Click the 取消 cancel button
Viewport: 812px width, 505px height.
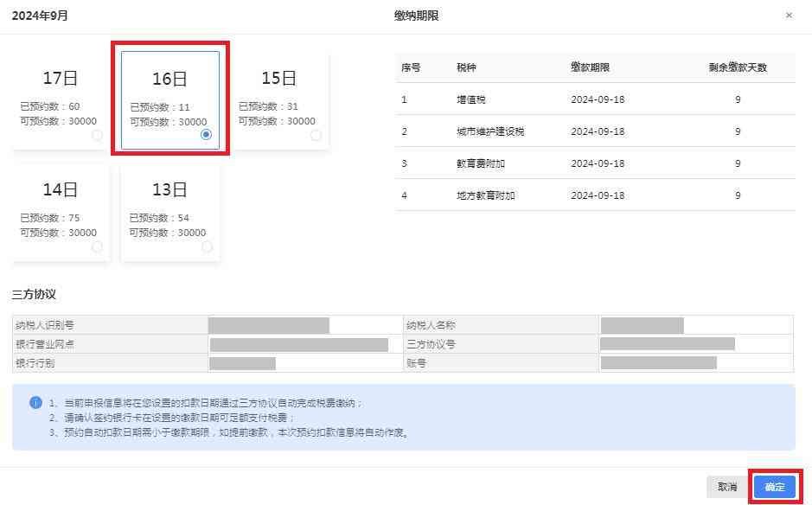coord(726,487)
